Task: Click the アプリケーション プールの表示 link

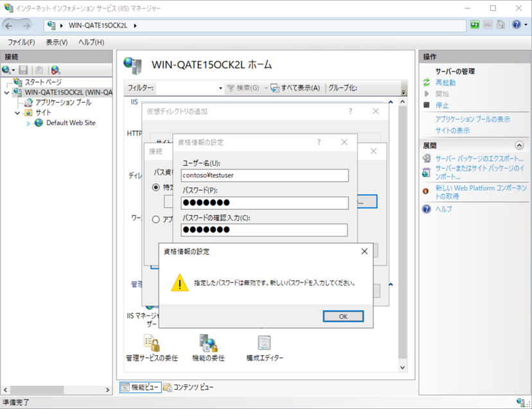Action: click(473, 119)
